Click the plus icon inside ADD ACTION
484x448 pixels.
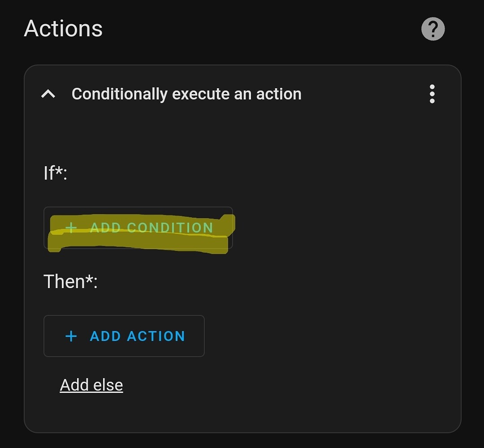tap(71, 336)
